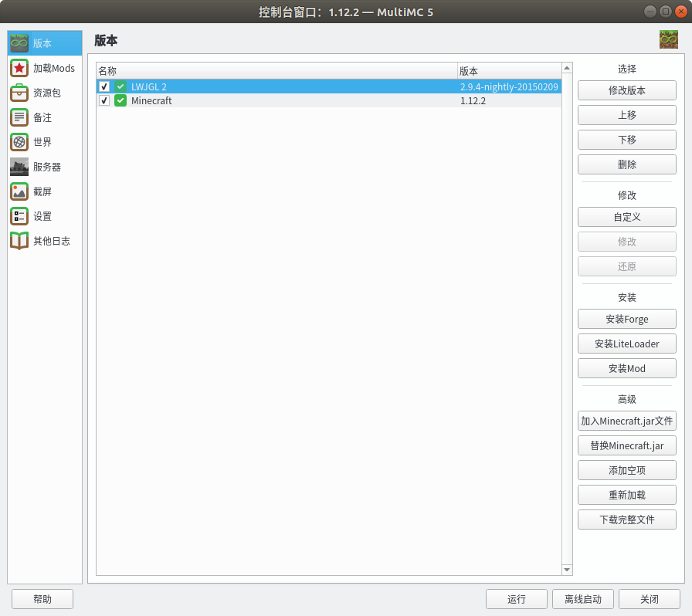Click the 安装Mod button
Screen dimensions: 692x616
pyautogui.click(x=626, y=368)
